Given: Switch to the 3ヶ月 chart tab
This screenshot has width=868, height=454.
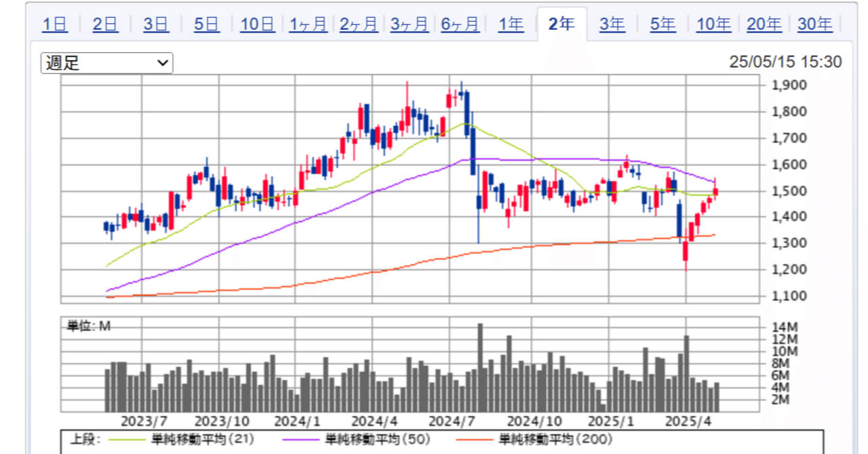Looking at the screenshot, I should pos(410,25).
